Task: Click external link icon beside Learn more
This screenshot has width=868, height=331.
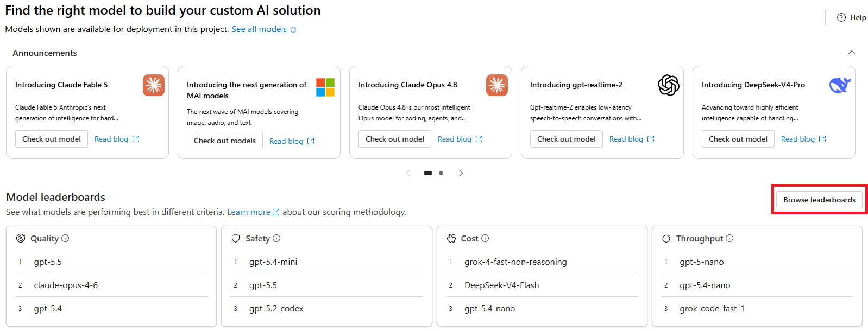Action: click(276, 212)
